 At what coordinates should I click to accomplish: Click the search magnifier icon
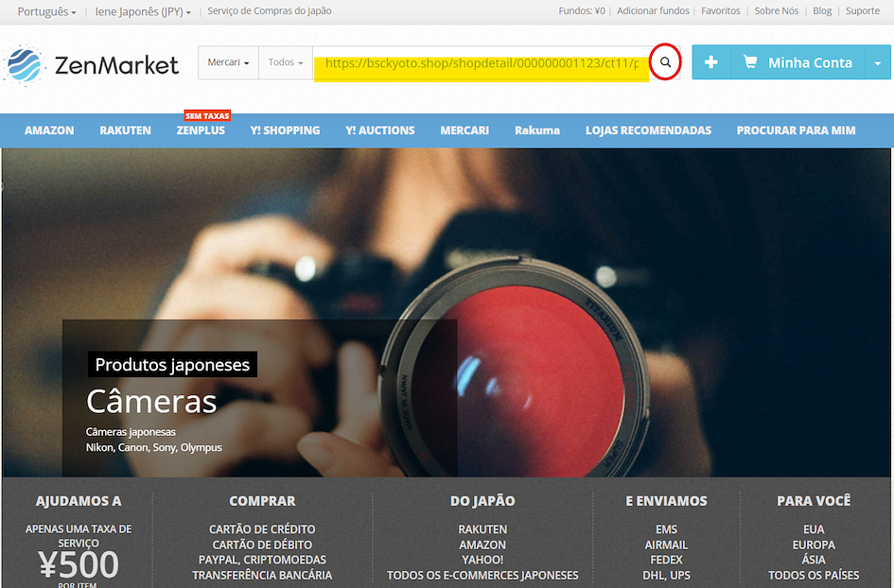click(x=665, y=62)
